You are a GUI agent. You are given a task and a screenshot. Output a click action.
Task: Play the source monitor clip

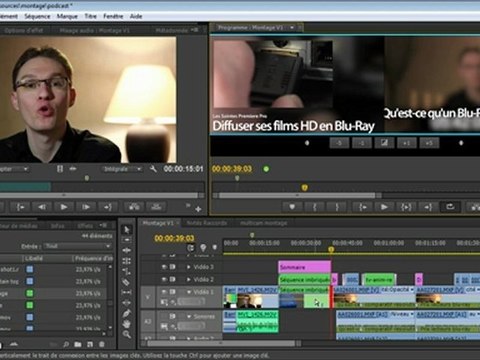coord(64,207)
